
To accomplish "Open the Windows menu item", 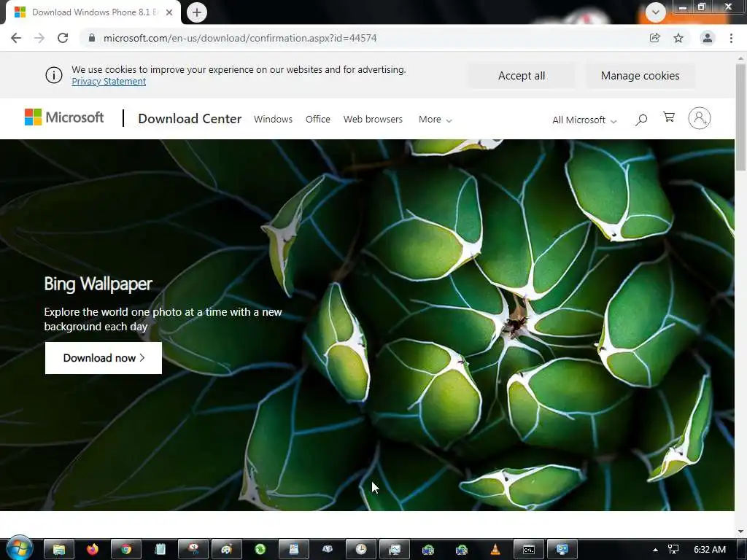I will 273,119.
